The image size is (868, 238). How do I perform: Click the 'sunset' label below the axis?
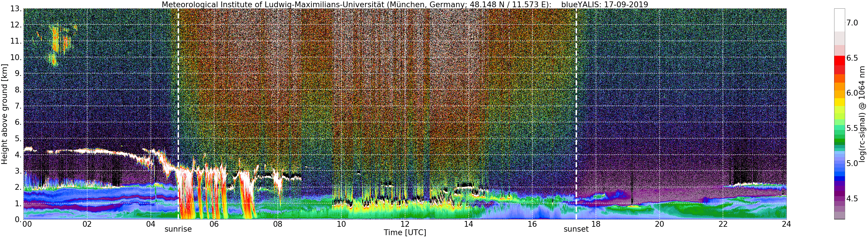pos(576,229)
